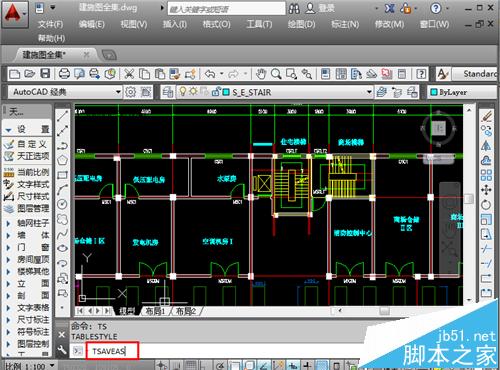This screenshot has height=370, width=500.
Task: Click the vertical scrollbar up arrow
Action: pyautogui.click(x=469, y=110)
